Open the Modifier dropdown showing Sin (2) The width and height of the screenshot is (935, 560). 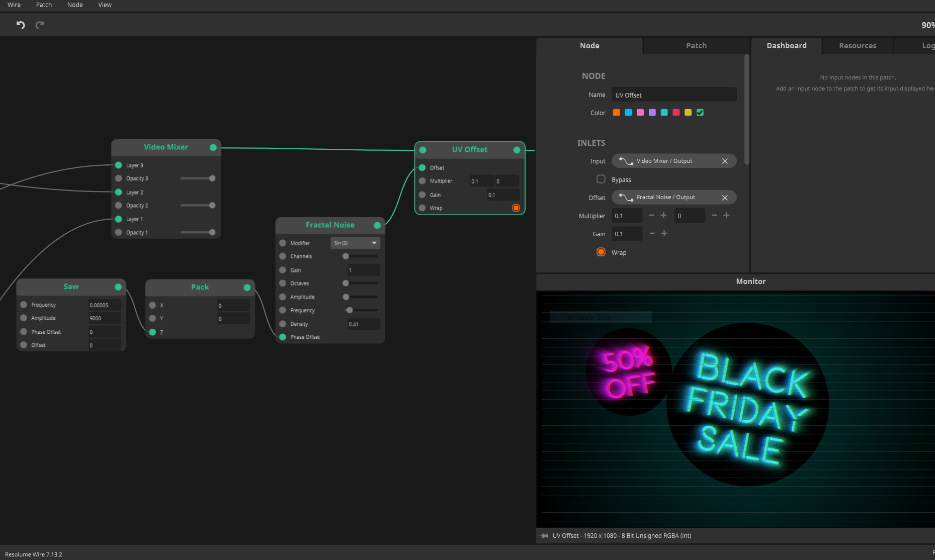coord(355,243)
